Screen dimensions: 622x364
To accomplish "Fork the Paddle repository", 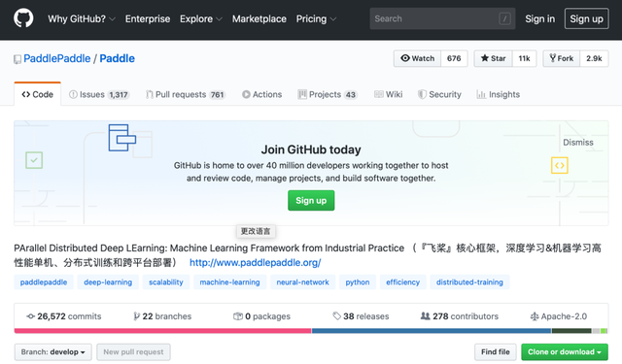I will click(x=562, y=58).
